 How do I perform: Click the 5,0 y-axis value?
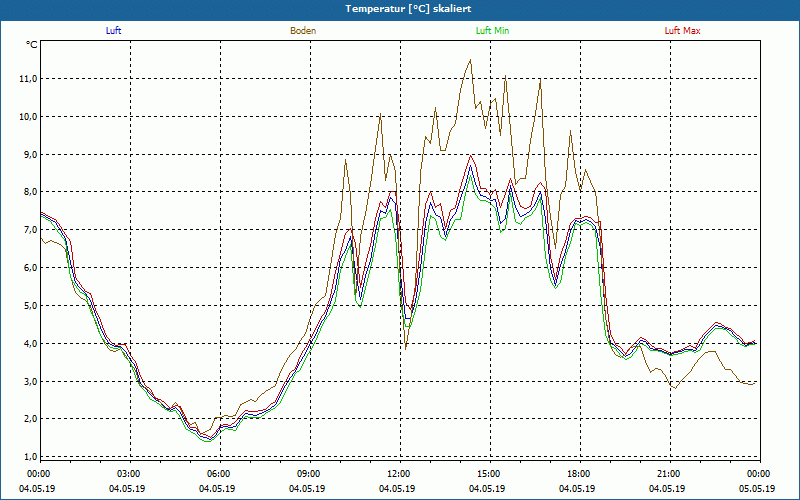[31, 305]
